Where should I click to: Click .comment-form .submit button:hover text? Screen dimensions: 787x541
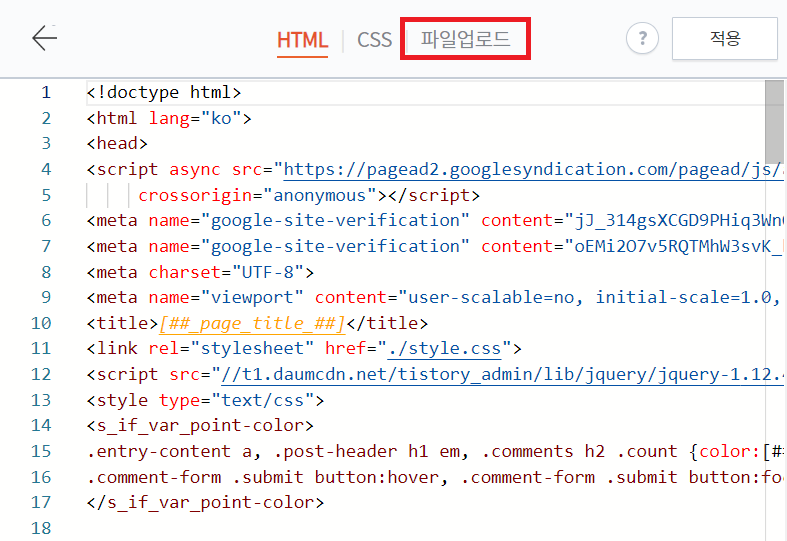pyautogui.click(x=263, y=477)
